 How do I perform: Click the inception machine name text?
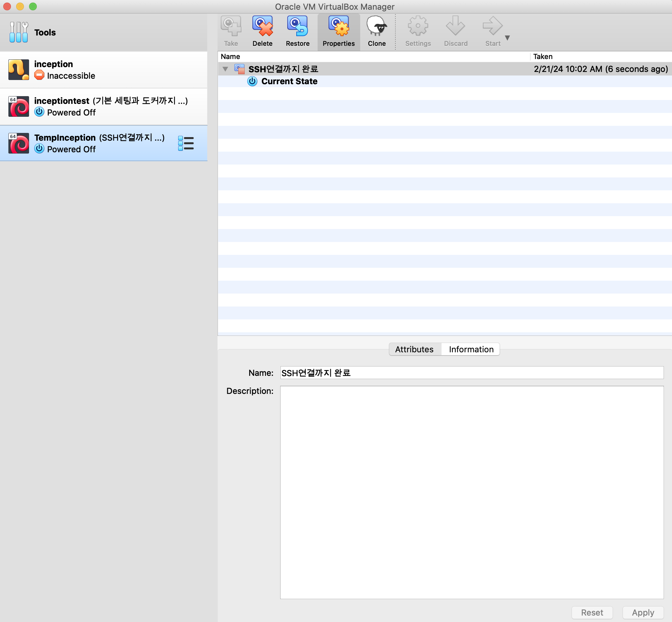(54, 64)
